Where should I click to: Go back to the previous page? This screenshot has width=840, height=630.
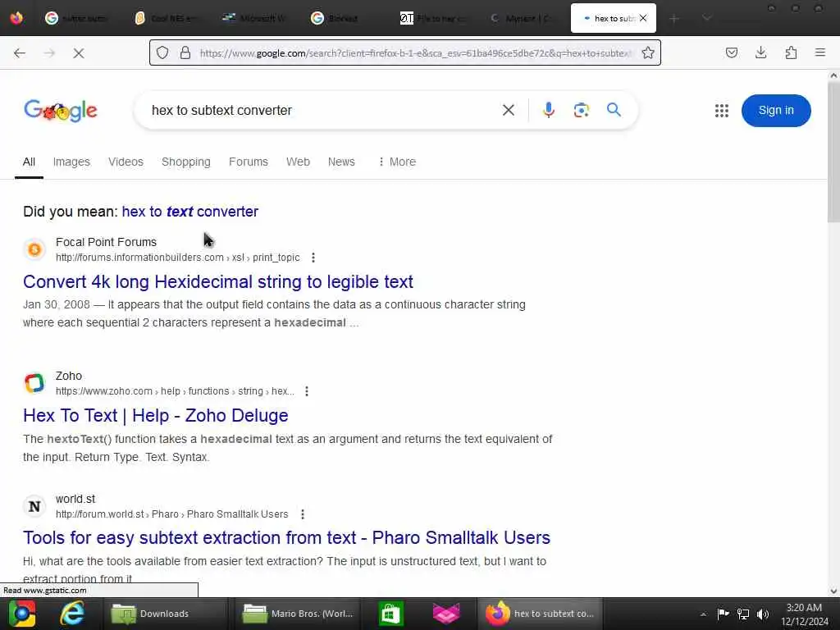20,52
